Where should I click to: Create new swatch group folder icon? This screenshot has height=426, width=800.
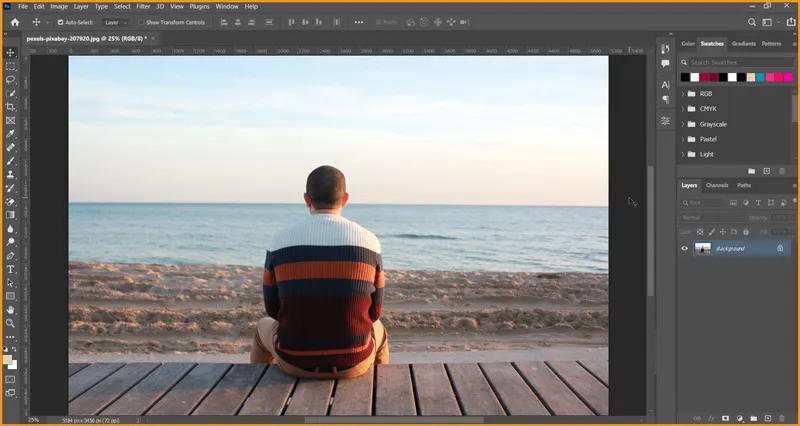tap(752, 171)
